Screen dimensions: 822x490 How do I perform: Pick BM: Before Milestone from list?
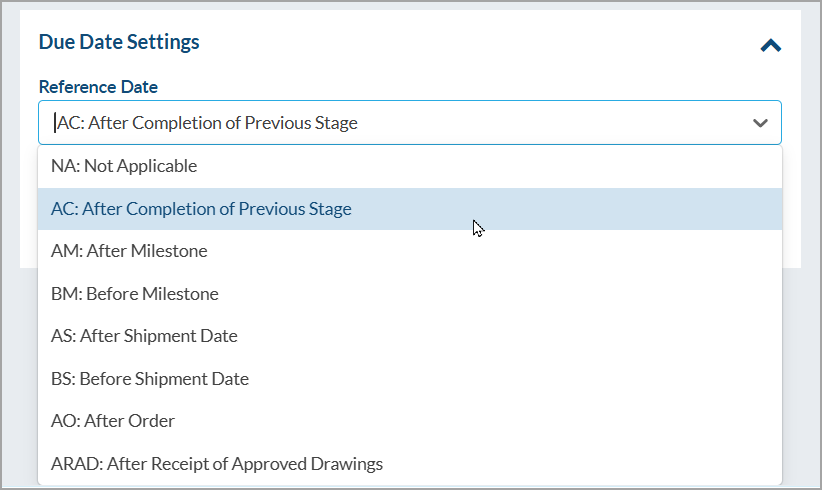point(134,294)
